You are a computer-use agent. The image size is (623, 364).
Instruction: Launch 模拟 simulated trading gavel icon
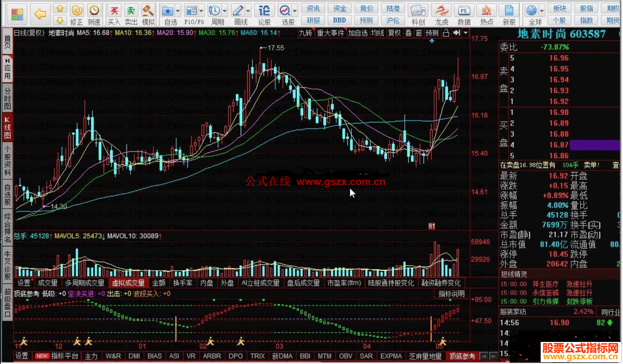pos(148,14)
